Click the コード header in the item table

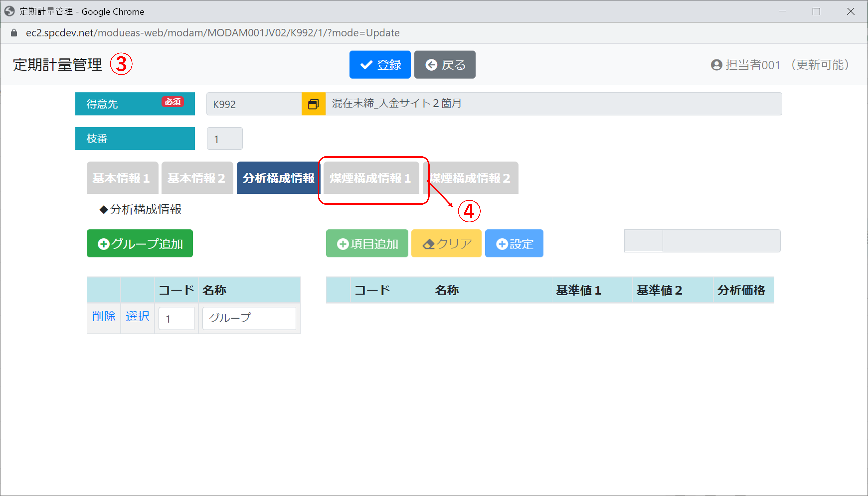coord(391,290)
